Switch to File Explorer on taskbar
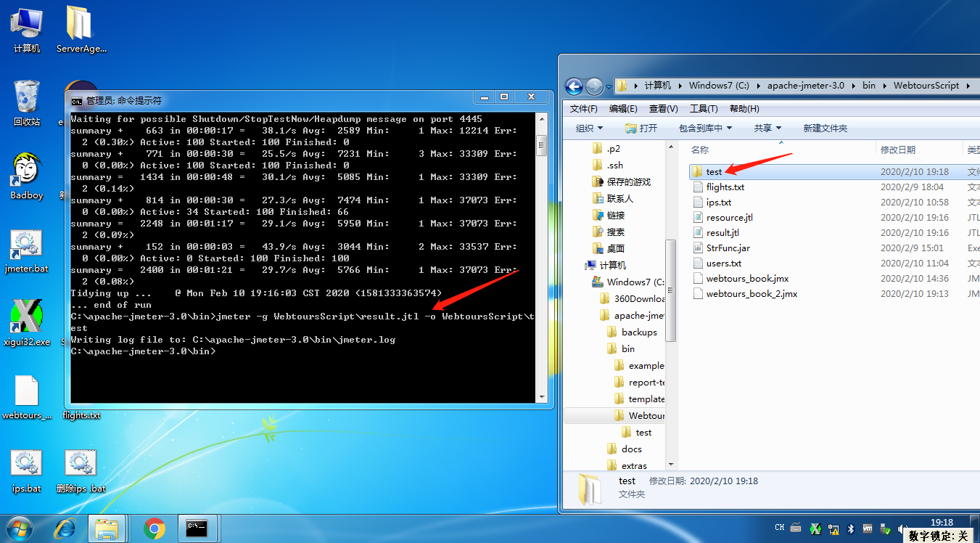 point(108,528)
